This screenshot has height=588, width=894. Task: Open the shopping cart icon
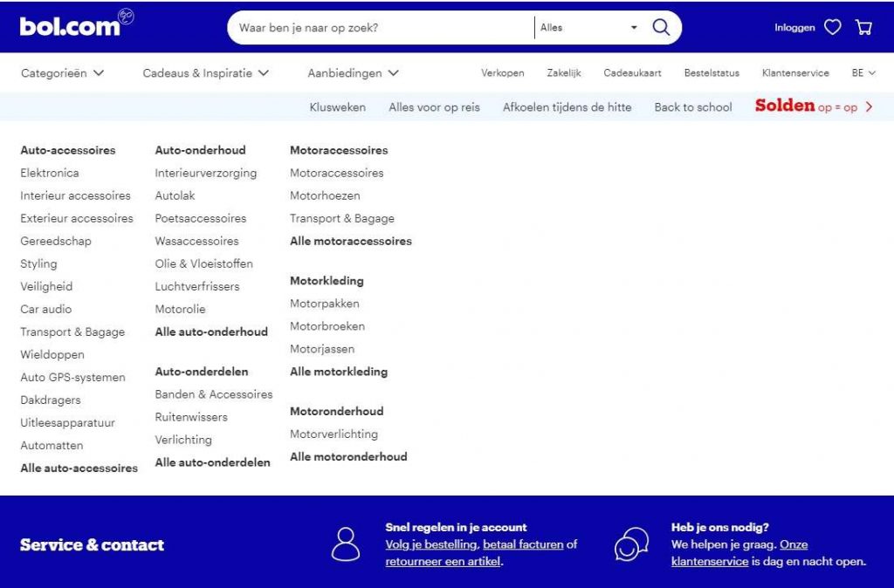864,28
